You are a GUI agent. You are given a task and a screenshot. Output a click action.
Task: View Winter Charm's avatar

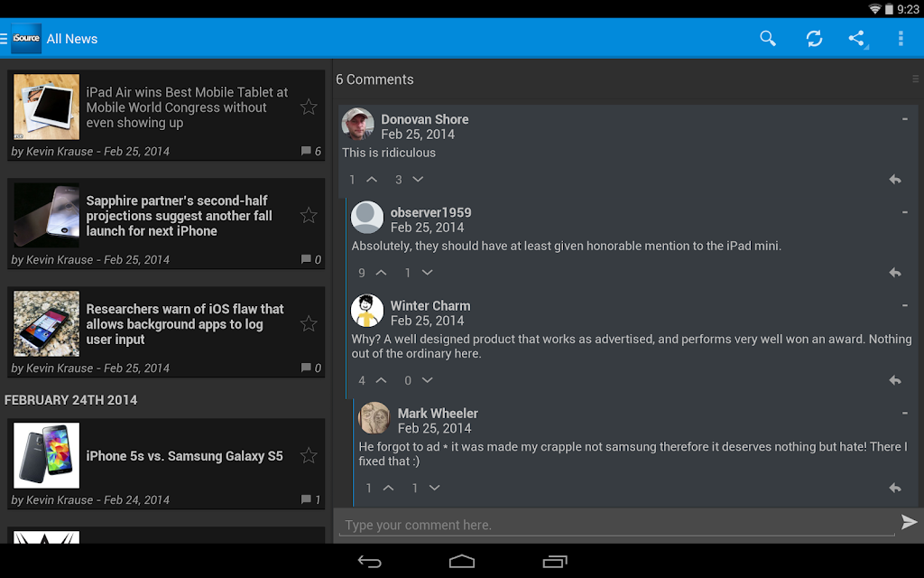tap(367, 311)
